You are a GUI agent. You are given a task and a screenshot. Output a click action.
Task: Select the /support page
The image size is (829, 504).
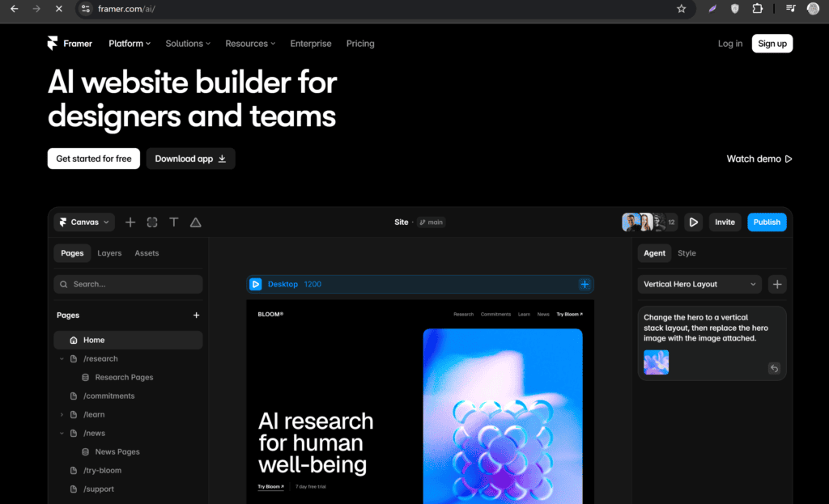(98, 489)
